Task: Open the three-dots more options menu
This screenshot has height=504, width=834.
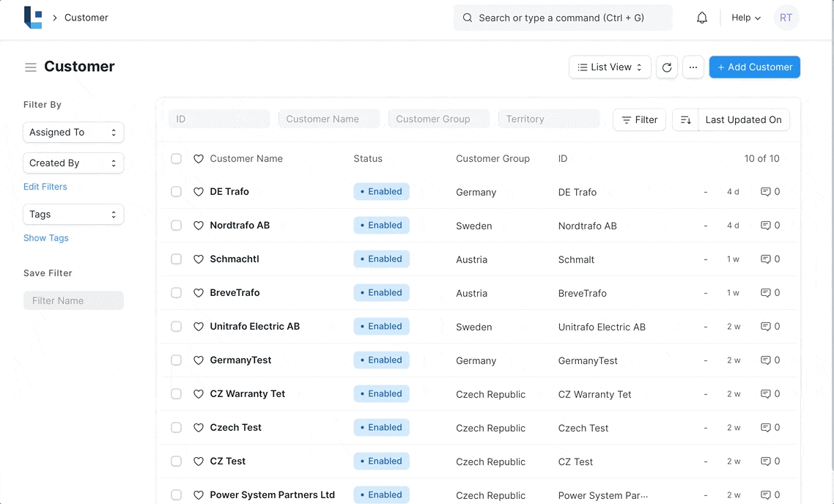Action: (693, 67)
